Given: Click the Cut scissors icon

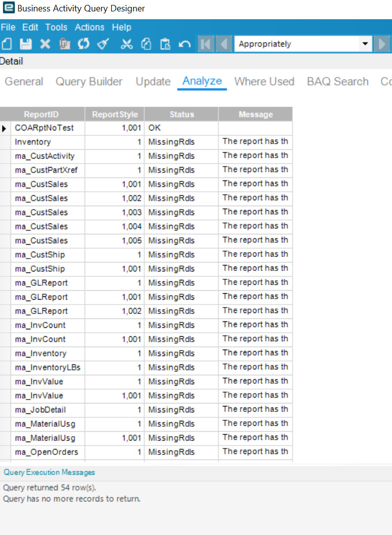Looking at the screenshot, I should (x=127, y=44).
